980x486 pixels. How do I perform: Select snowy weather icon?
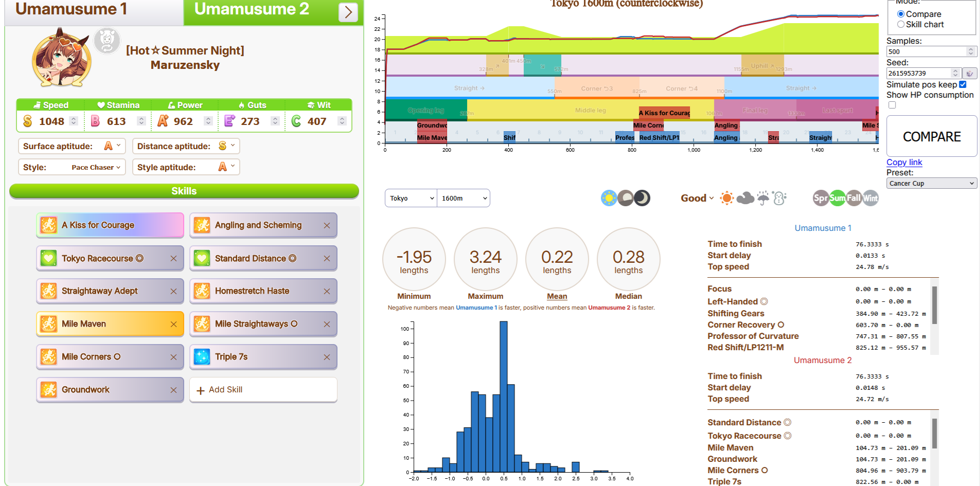coord(779,198)
